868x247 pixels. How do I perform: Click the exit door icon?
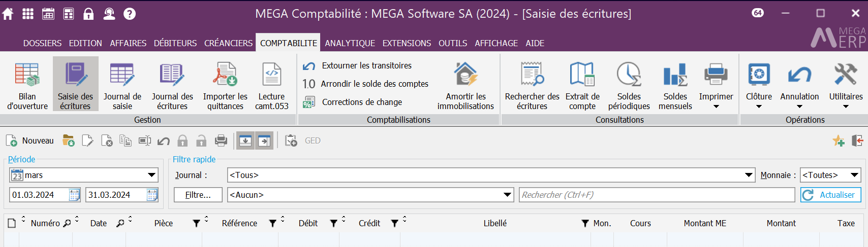pyautogui.click(x=858, y=140)
